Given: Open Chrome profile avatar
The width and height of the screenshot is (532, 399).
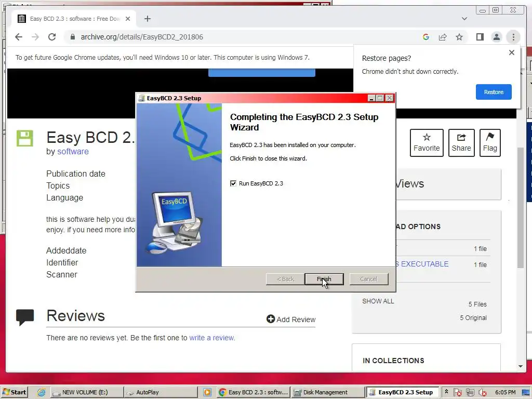Looking at the screenshot, I should 496,37.
